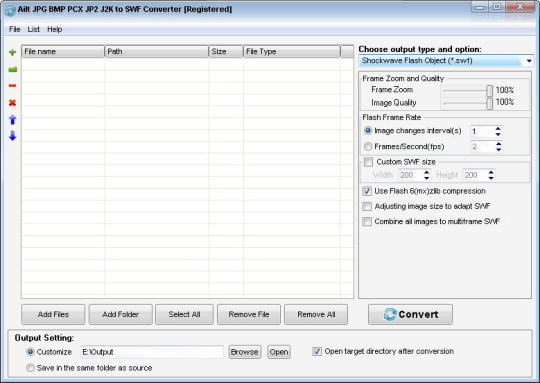The width and height of the screenshot is (540, 383).
Task: Increase custom SWF width spinner
Action: pyautogui.click(x=427, y=172)
